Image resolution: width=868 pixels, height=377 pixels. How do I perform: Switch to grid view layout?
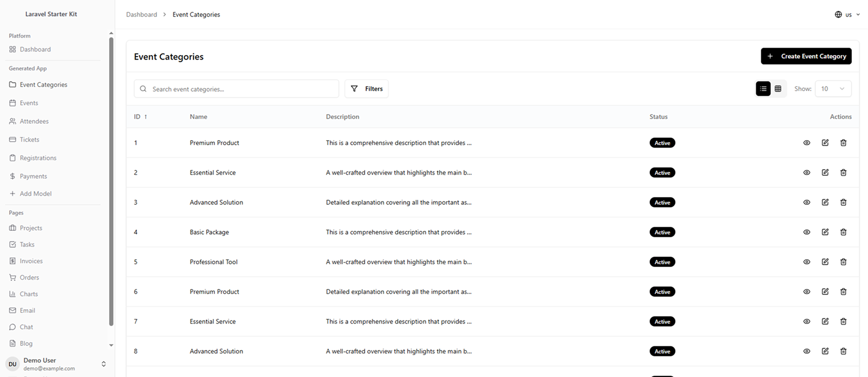pos(778,89)
